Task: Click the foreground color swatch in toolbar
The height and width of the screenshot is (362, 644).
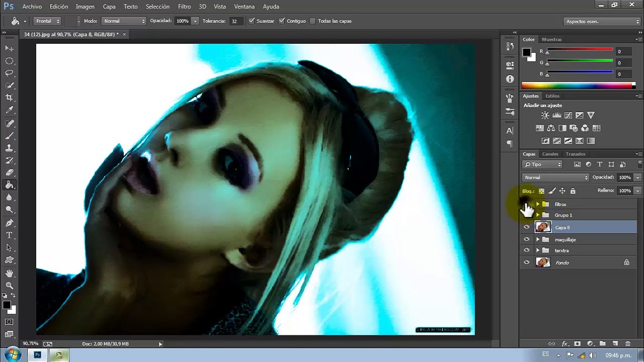Action: [7, 305]
